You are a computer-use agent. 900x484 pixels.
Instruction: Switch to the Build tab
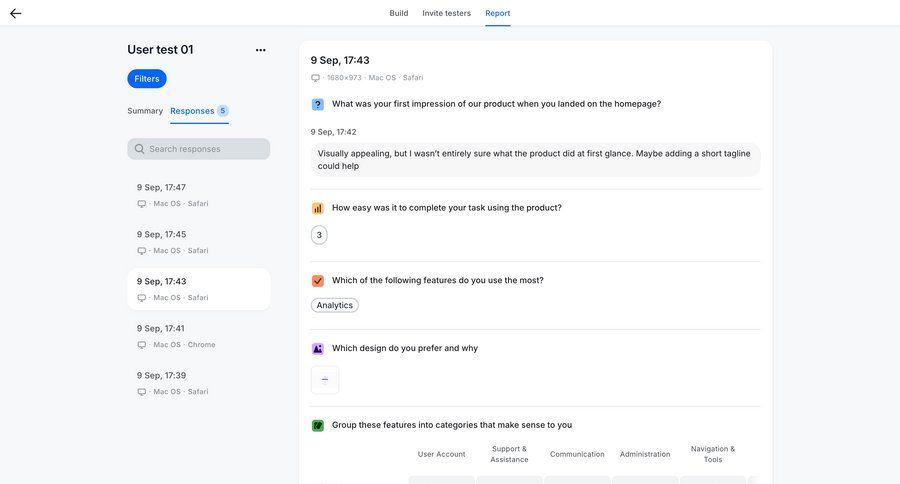pyautogui.click(x=398, y=13)
